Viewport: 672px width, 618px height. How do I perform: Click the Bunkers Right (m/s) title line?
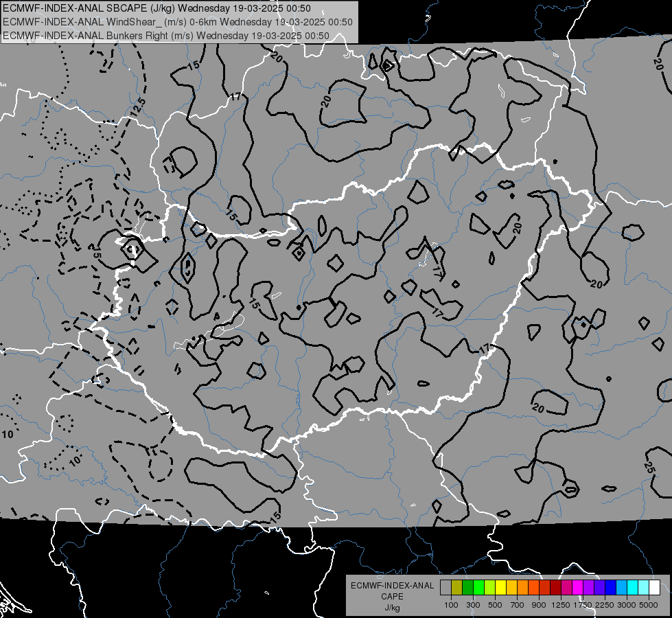click(x=166, y=36)
